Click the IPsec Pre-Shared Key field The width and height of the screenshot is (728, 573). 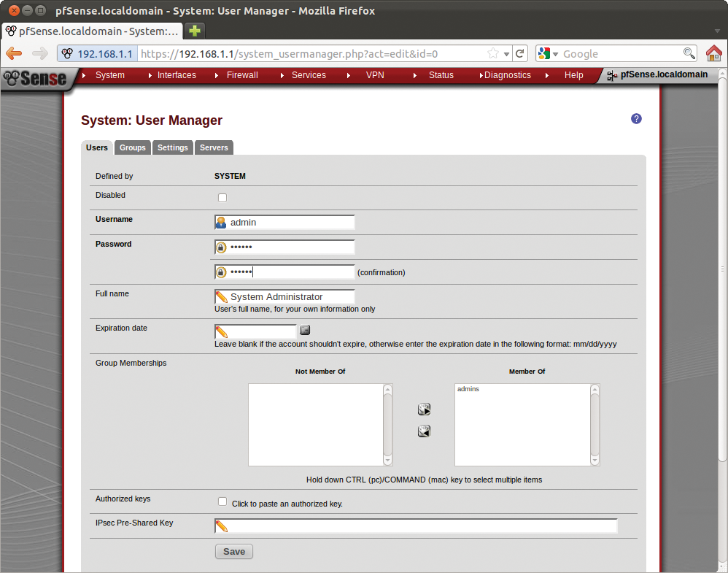click(416, 526)
